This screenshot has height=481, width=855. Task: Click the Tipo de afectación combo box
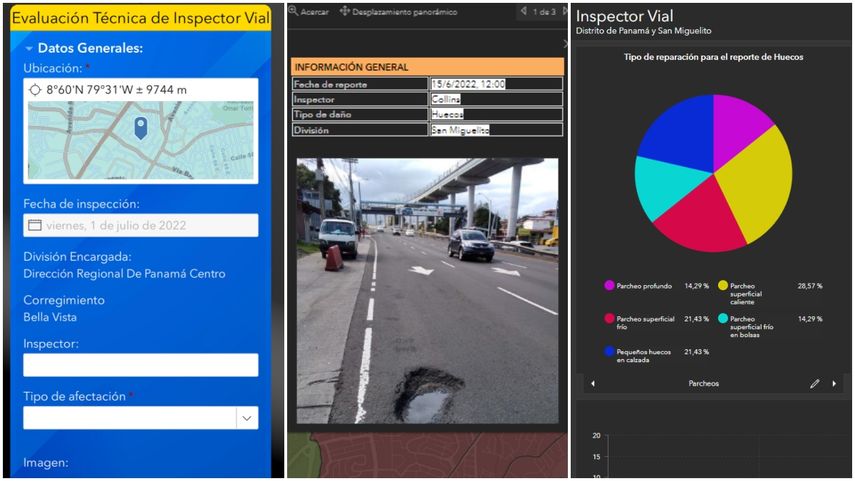(141, 418)
